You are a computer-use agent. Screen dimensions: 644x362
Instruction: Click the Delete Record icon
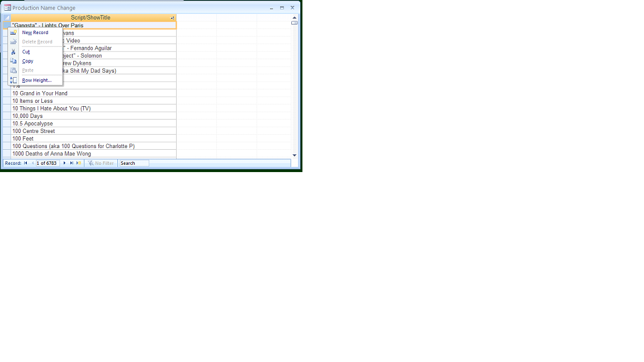click(13, 42)
